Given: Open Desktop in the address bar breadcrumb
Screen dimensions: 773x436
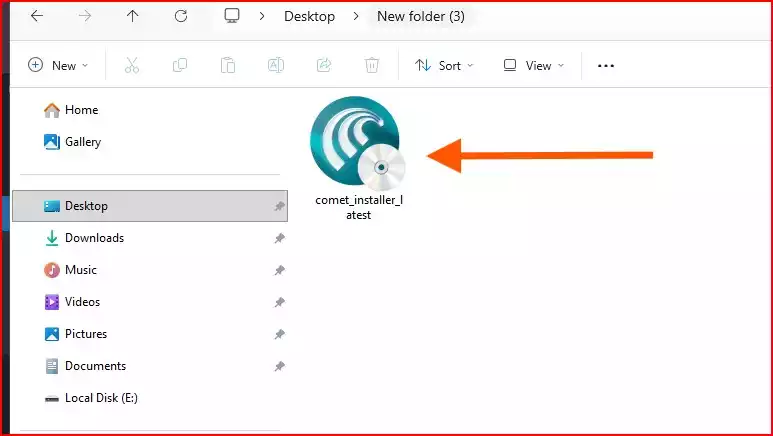Looking at the screenshot, I should click(310, 16).
